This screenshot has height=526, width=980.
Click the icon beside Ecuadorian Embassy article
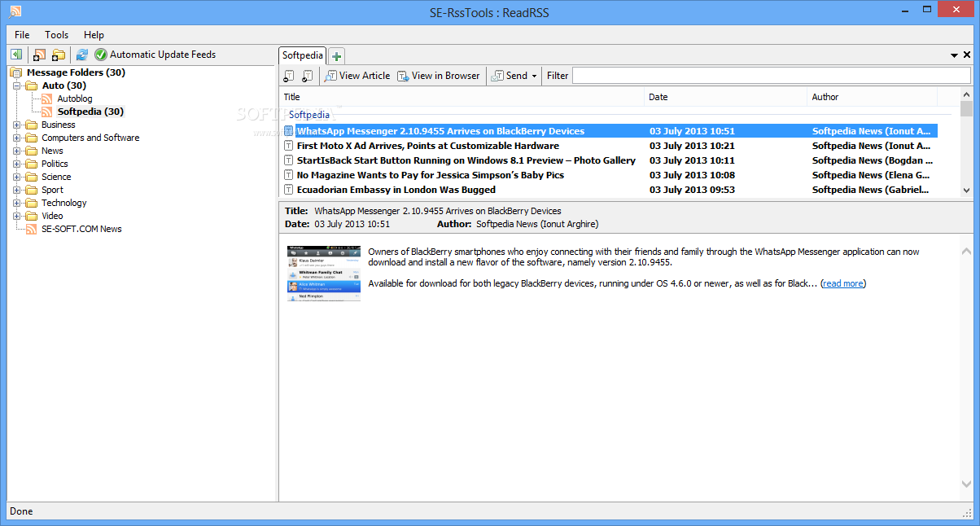[x=288, y=190]
